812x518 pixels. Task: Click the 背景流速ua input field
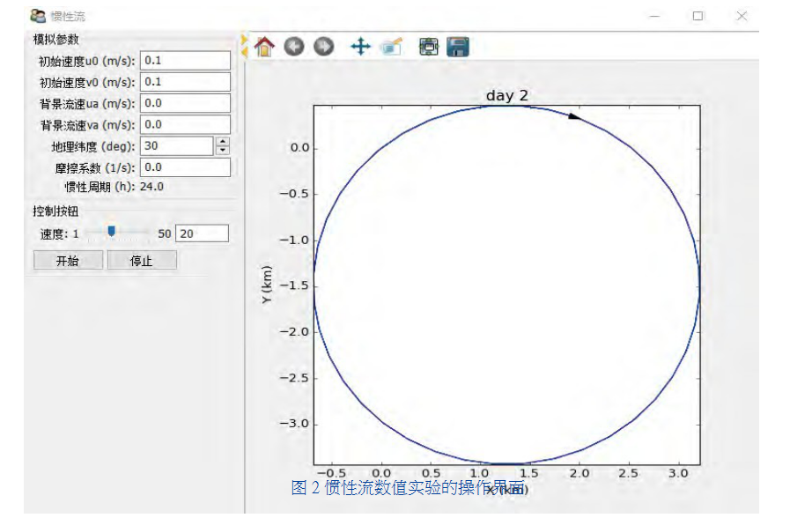click(x=185, y=103)
